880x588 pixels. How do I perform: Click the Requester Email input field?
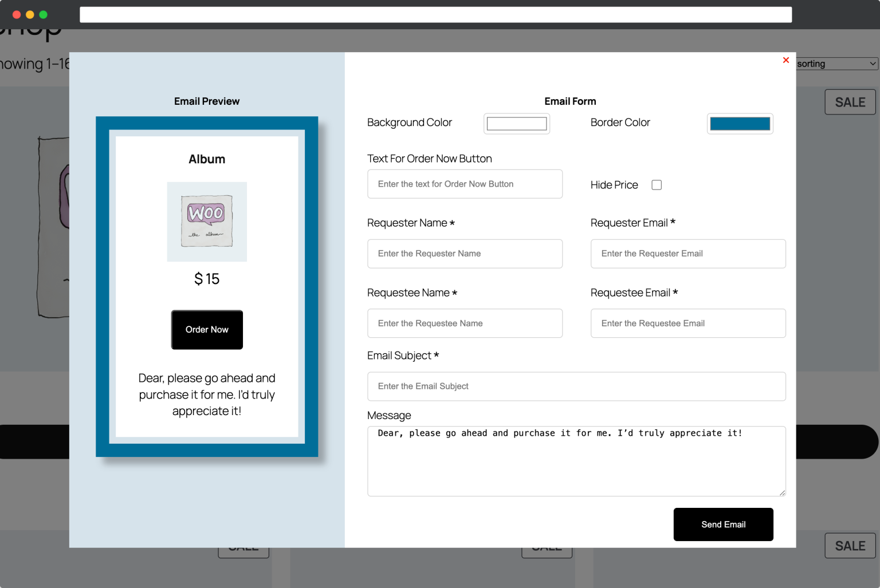[x=687, y=254]
